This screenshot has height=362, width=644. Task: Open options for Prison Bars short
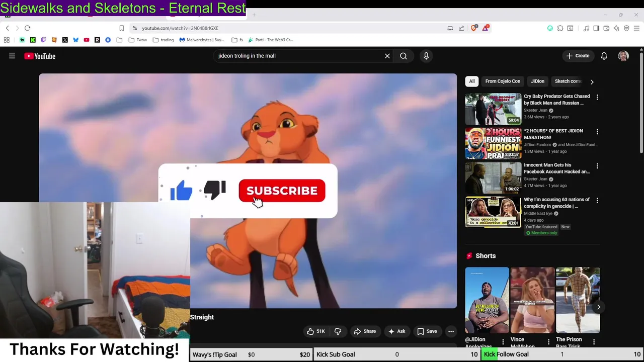[x=594, y=342]
